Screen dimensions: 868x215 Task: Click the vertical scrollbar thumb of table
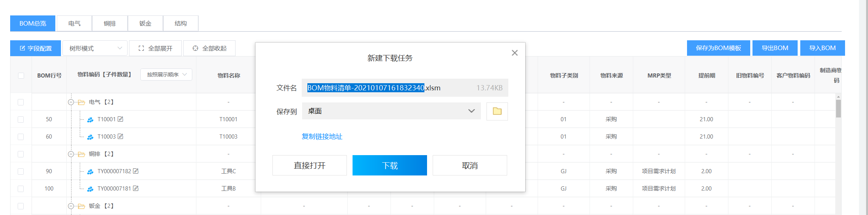tap(838, 108)
